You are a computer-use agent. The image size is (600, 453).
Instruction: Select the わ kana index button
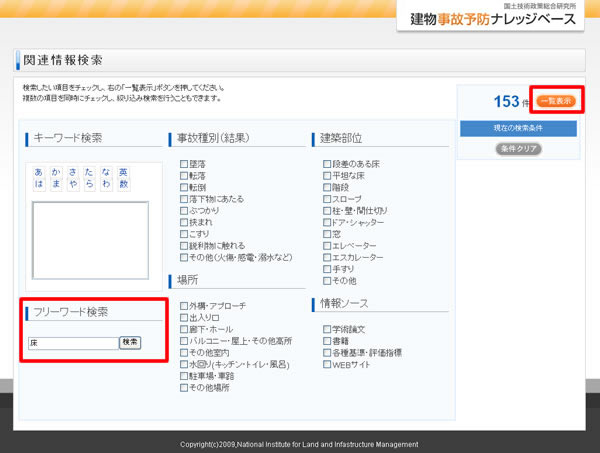(106, 184)
